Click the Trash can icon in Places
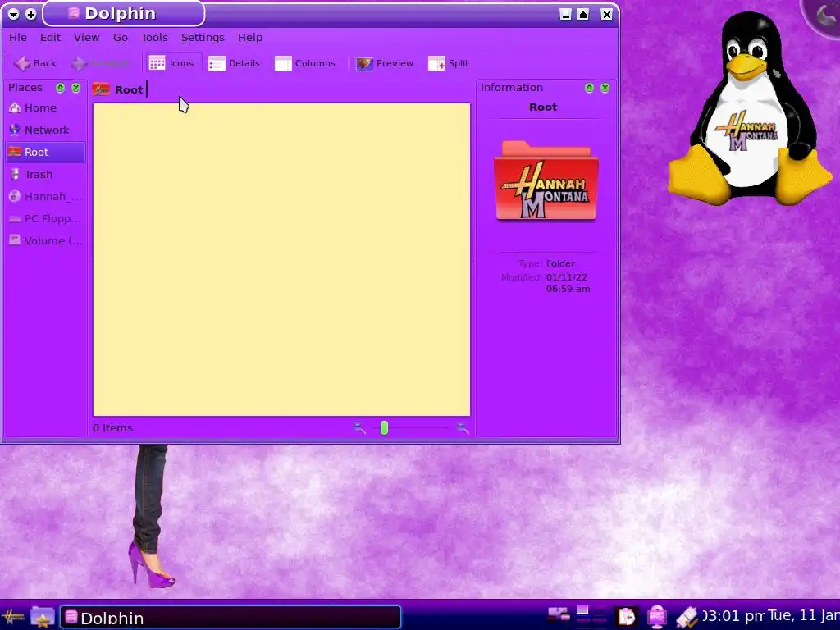This screenshot has height=630, width=840. pyautogui.click(x=15, y=174)
